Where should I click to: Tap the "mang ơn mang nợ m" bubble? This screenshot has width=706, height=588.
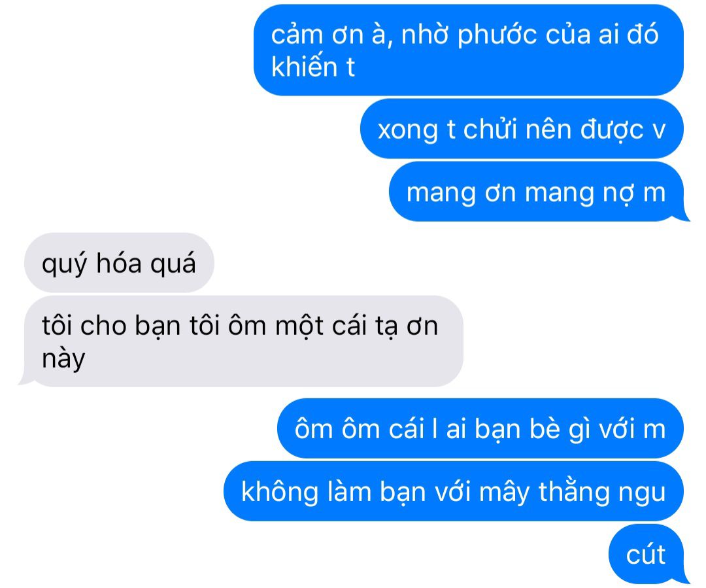click(x=538, y=192)
